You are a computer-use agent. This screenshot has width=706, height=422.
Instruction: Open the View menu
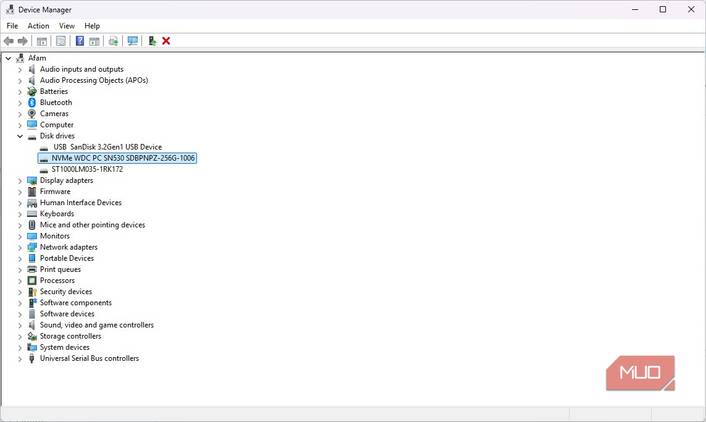point(67,26)
